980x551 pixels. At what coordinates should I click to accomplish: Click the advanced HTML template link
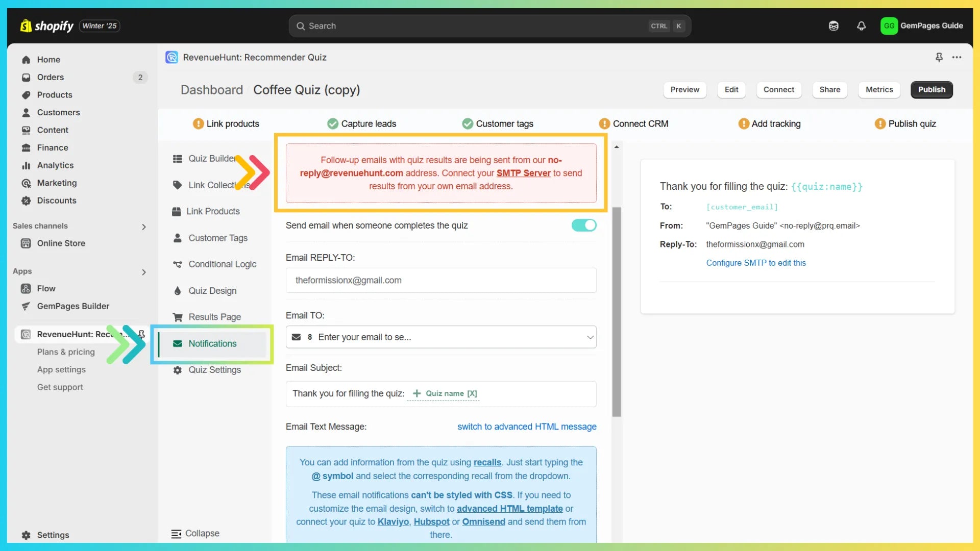509,509
